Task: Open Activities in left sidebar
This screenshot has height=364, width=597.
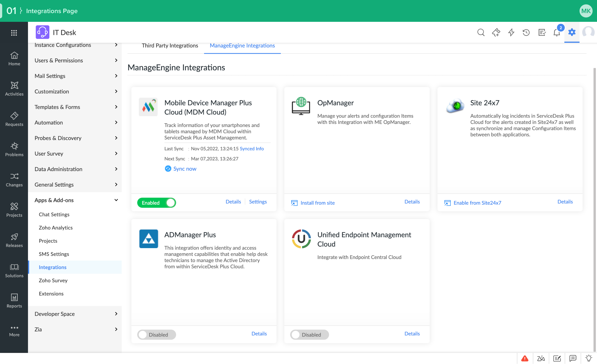Action: 14,89
